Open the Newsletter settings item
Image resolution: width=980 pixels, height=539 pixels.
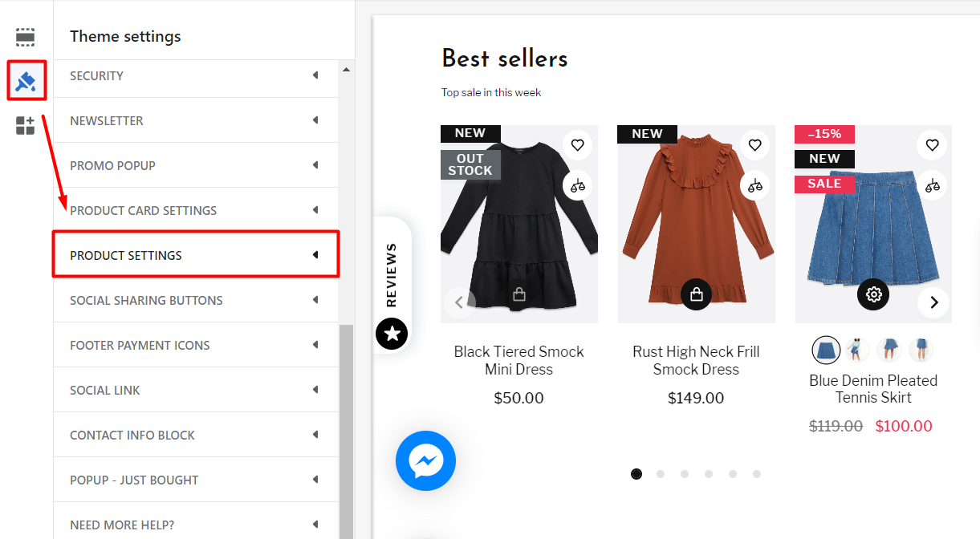196,120
